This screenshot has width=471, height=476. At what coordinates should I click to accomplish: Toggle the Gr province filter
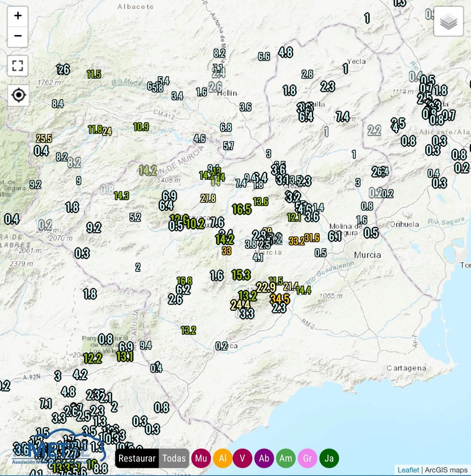tap(307, 458)
